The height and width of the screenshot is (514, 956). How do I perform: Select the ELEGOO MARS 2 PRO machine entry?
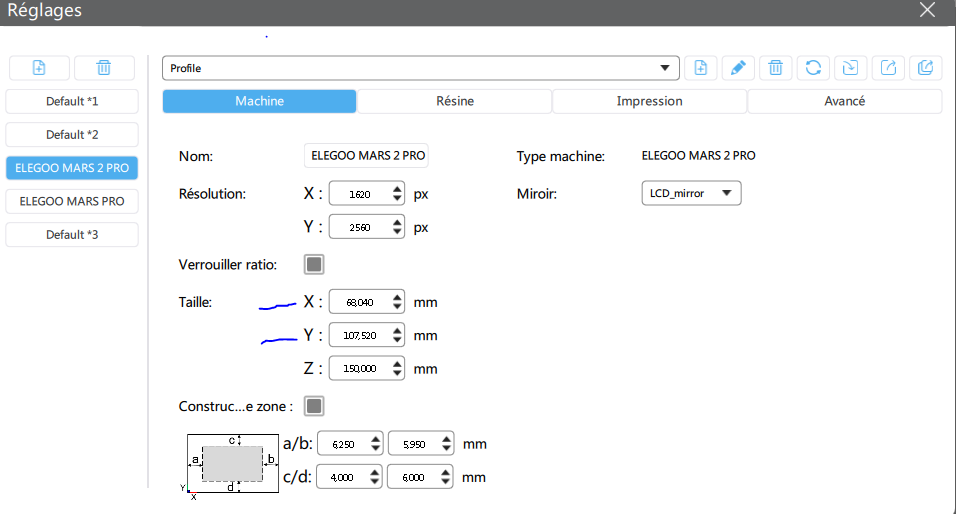[72, 168]
